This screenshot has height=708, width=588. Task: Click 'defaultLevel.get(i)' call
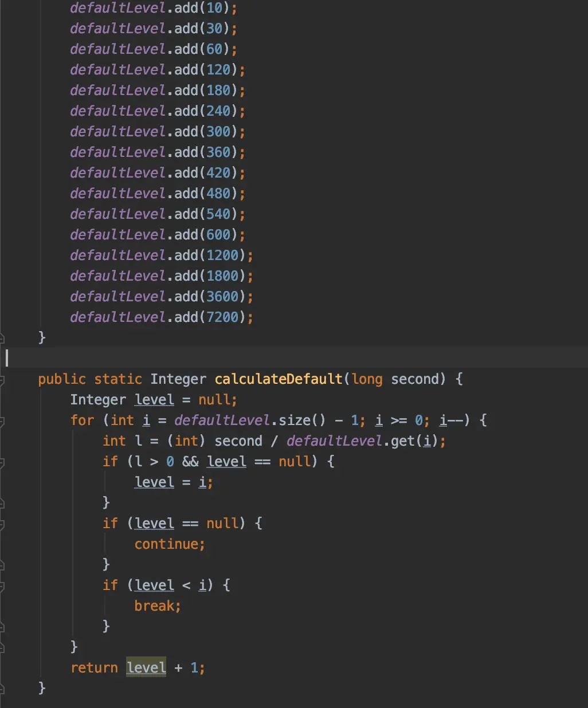click(x=363, y=441)
